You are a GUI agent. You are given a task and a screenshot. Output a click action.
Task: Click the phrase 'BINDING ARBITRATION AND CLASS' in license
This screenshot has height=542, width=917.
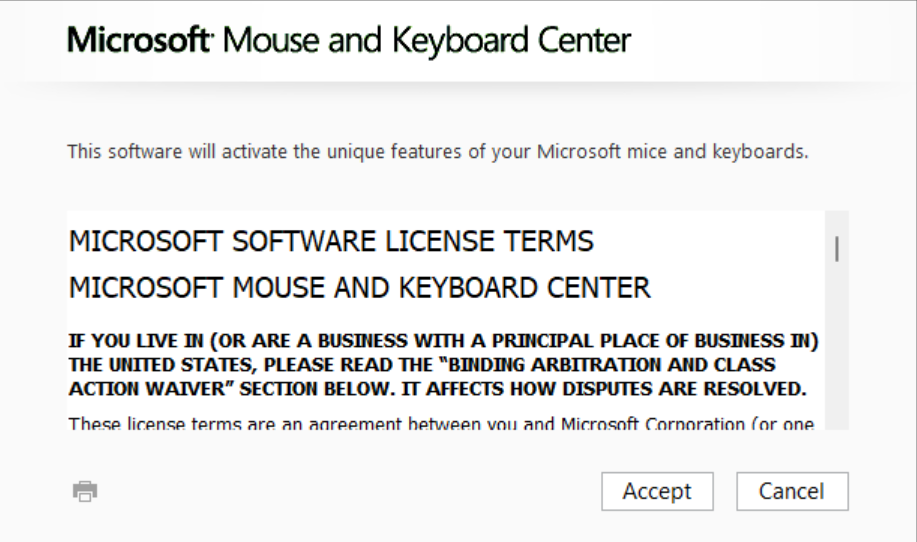point(607,365)
